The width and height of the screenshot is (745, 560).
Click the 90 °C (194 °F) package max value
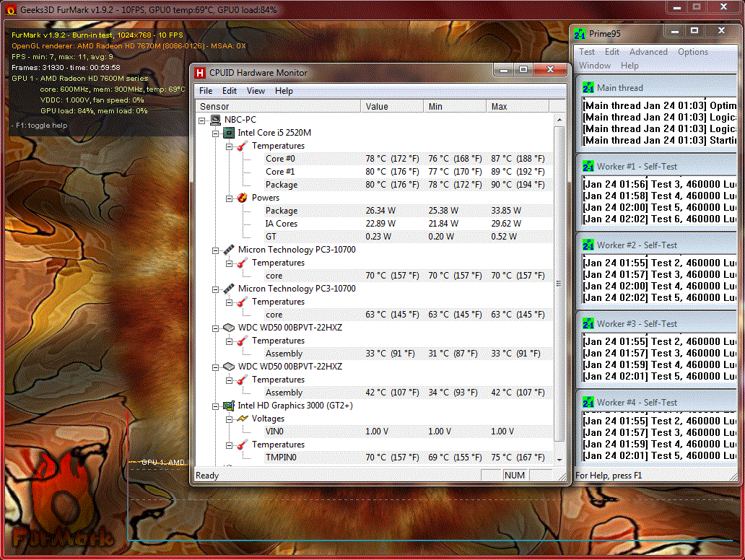[x=518, y=185]
